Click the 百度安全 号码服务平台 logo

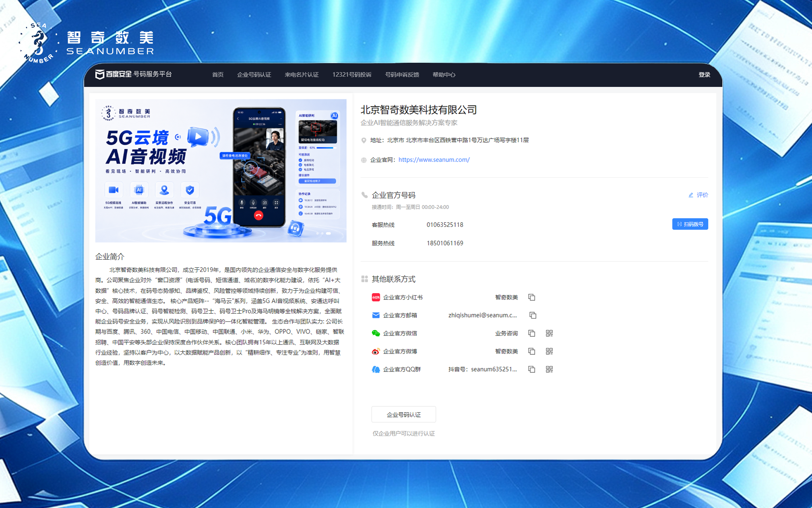point(133,74)
